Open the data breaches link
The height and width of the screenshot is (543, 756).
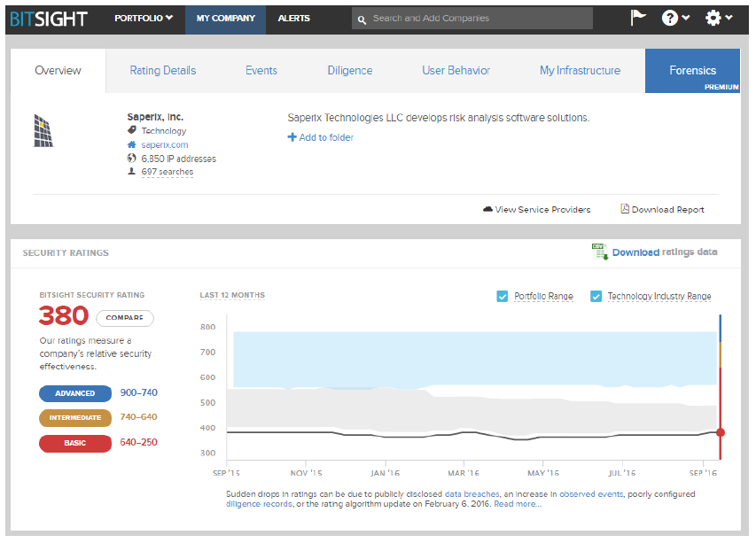pyautogui.click(x=472, y=494)
